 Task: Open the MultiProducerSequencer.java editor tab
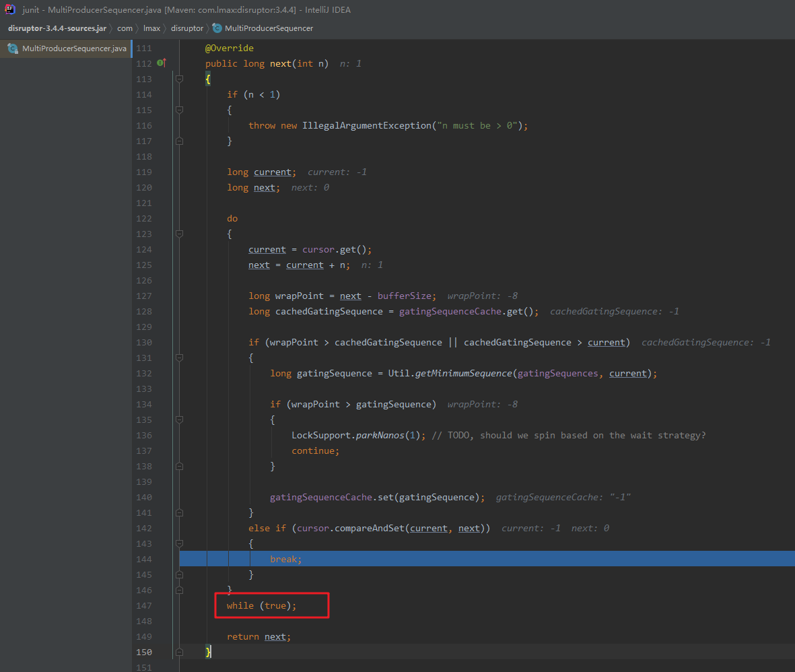pos(67,48)
